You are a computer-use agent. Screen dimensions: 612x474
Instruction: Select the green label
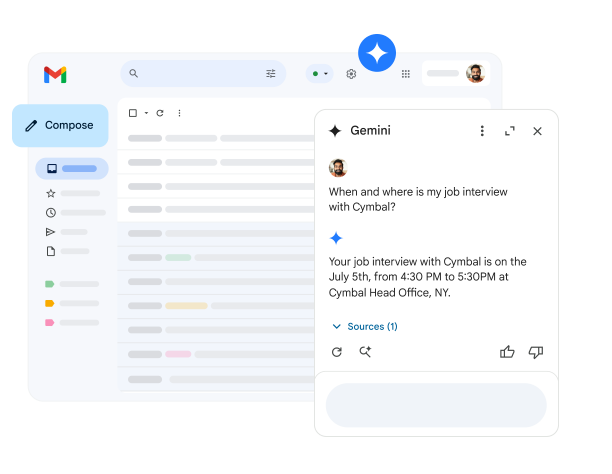point(72,284)
